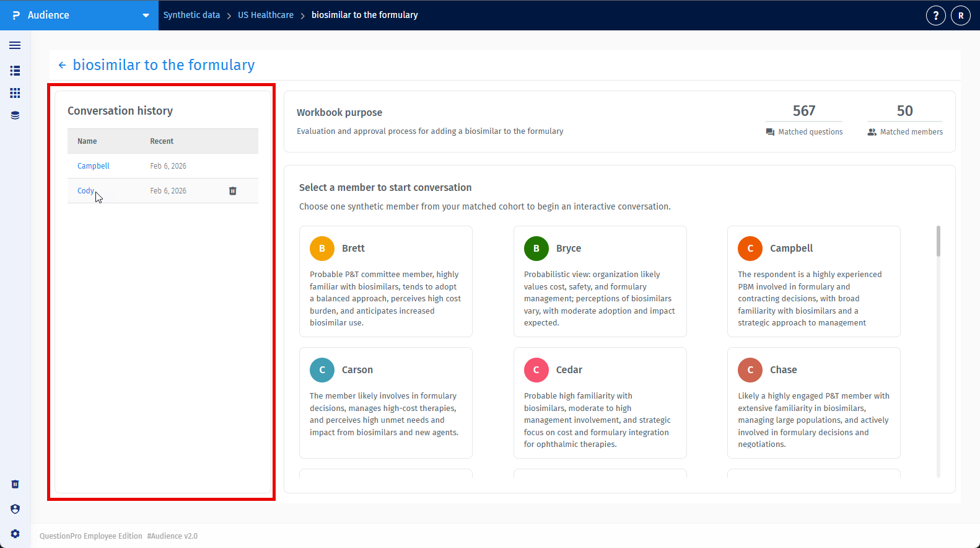Select the Cedar member card
This screenshot has width=980, height=548.
tap(600, 403)
